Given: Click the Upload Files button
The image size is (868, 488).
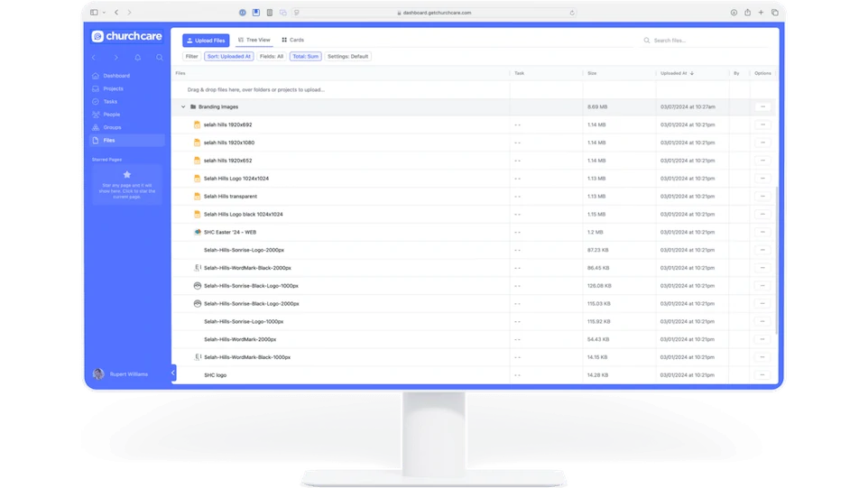Looking at the screenshot, I should pyautogui.click(x=206, y=41).
